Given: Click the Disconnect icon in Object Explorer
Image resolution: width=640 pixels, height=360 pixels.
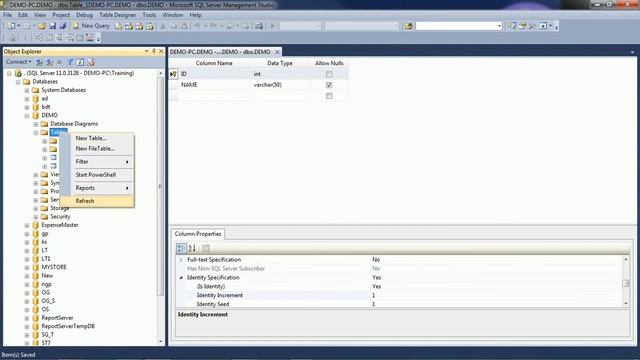Looking at the screenshot, I should (x=49, y=62).
